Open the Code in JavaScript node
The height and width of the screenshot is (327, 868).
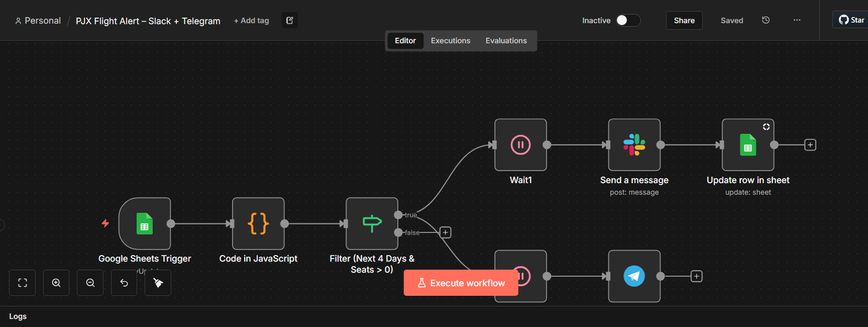pos(258,223)
